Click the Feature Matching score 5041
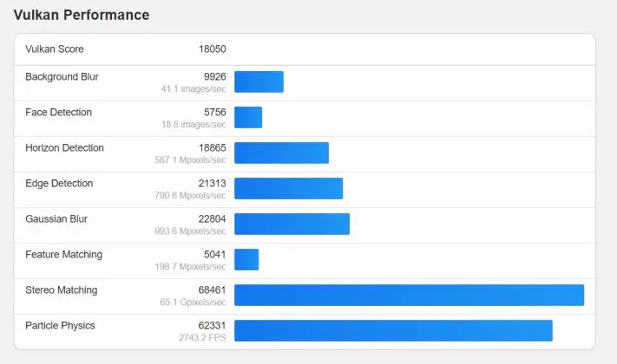The width and height of the screenshot is (617, 364). pyautogui.click(x=215, y=255)
